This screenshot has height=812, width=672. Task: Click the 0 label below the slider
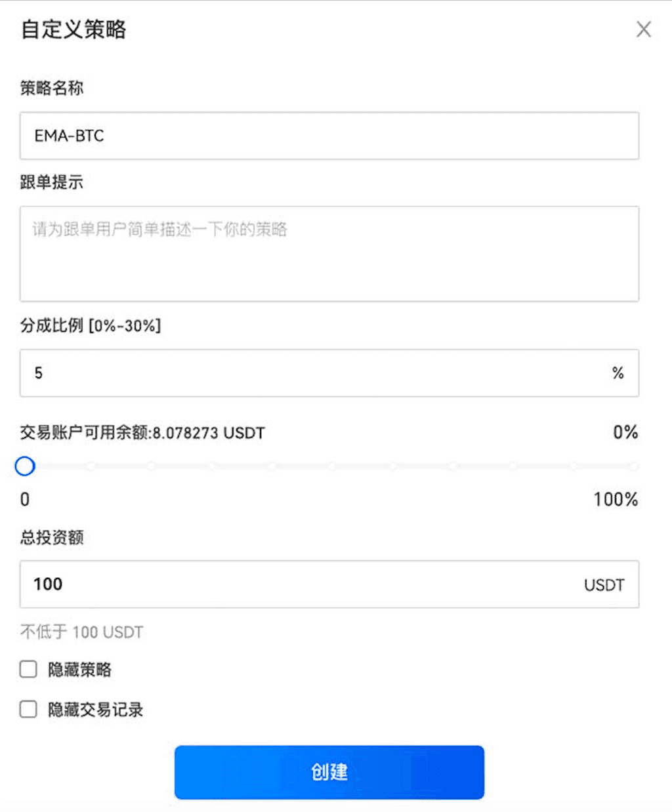click(x=25, y=500)
